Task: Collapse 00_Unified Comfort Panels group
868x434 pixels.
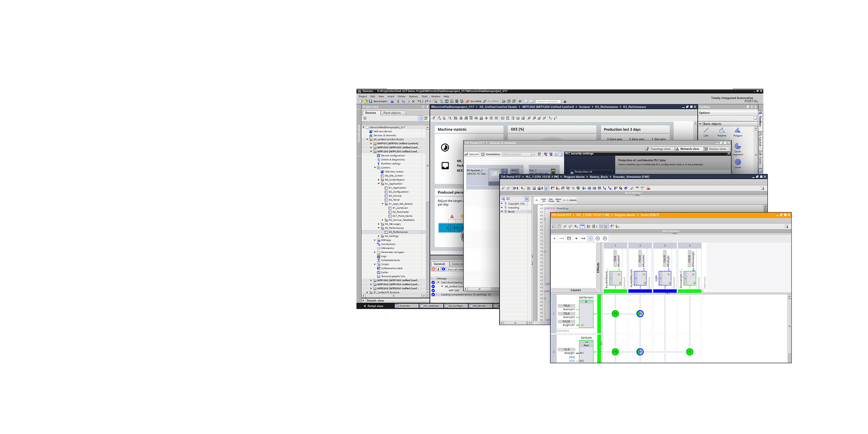Action: [367, 139]
